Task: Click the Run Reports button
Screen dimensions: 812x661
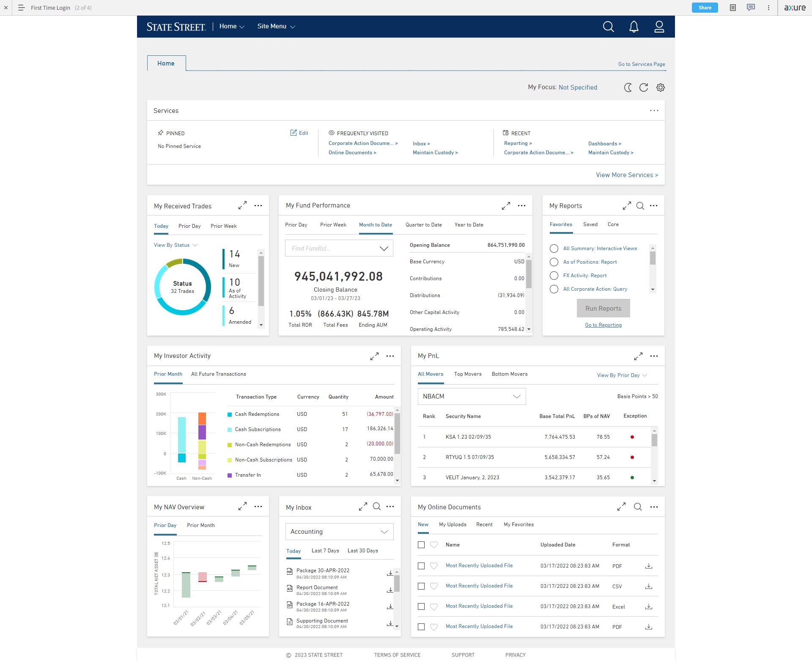Action: 603,309
